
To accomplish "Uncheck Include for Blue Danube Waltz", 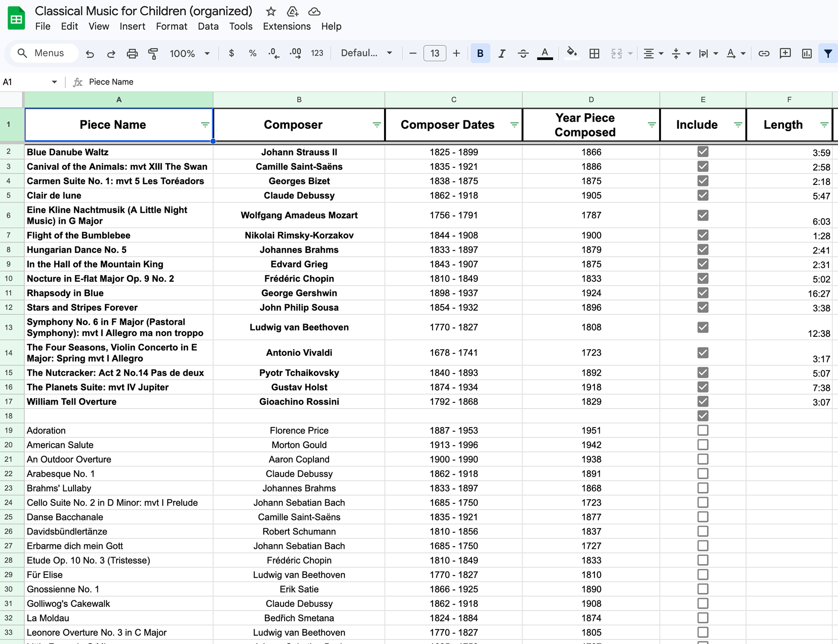I will [703, 152].
